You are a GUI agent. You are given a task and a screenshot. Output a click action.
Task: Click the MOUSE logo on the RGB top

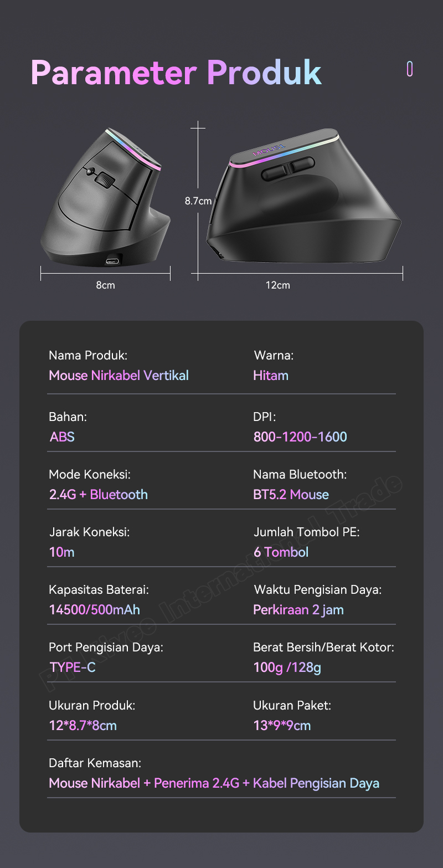coord(268,148)
